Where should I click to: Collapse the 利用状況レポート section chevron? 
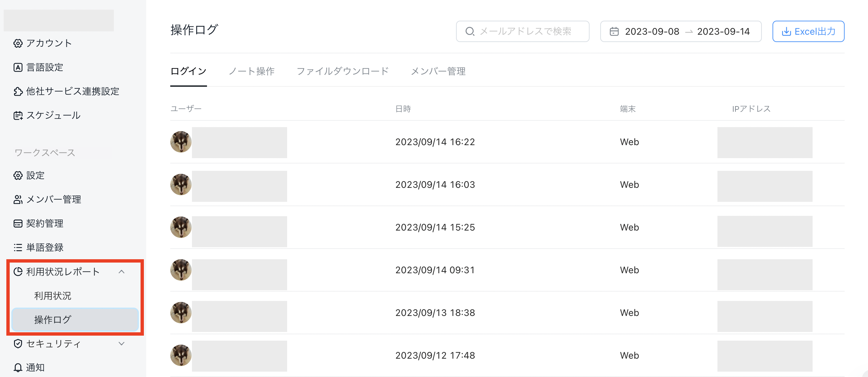(x=122, y=272)
